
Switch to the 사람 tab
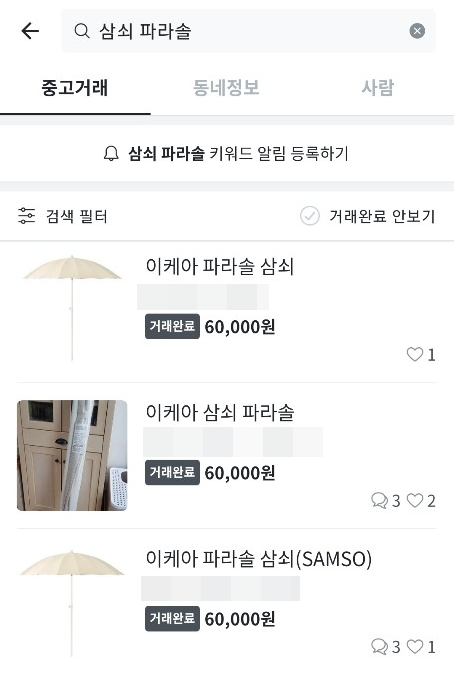(378, 88)
